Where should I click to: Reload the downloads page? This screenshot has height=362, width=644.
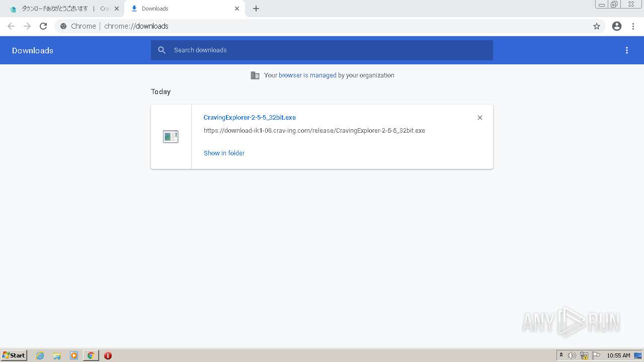point(43,26)
